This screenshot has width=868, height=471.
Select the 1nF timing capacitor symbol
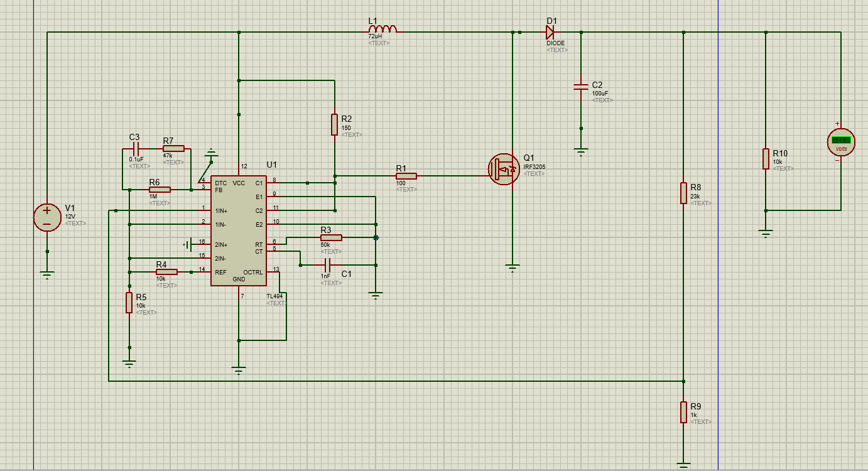tap(327, 264)
